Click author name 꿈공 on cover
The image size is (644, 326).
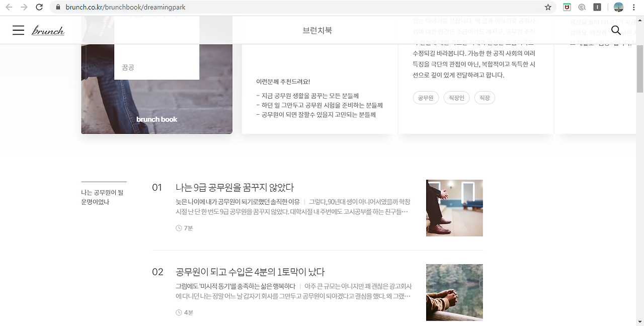128,67
